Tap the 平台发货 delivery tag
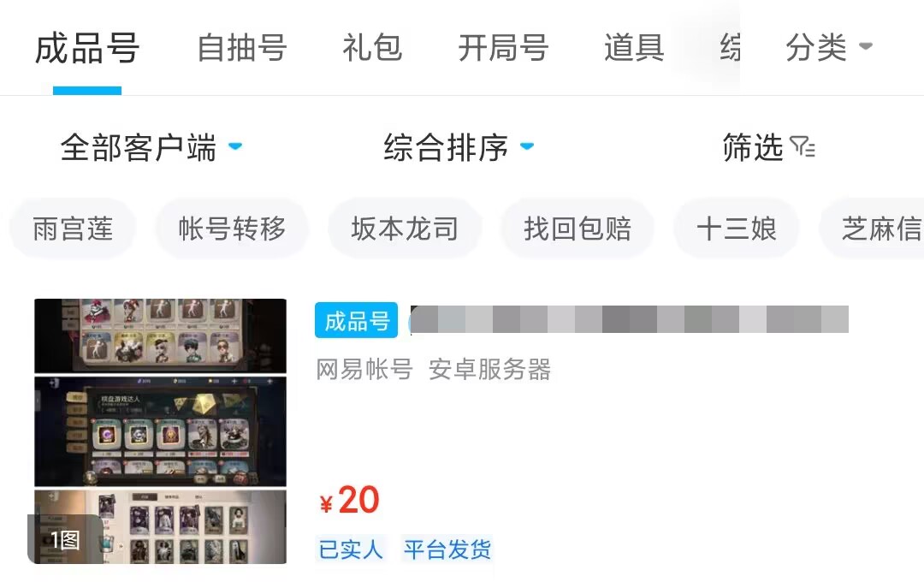 click(447, 549)
